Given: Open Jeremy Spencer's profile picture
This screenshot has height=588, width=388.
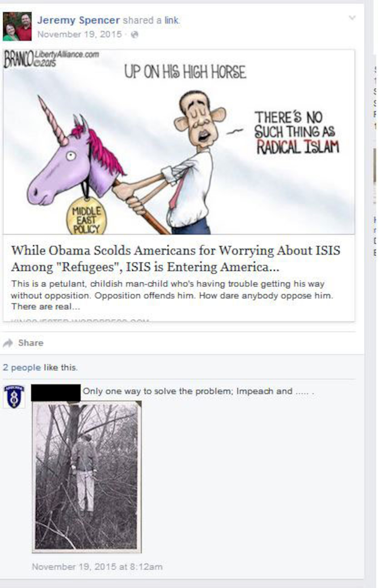Looking at the screenshot, I should [17, 26].
